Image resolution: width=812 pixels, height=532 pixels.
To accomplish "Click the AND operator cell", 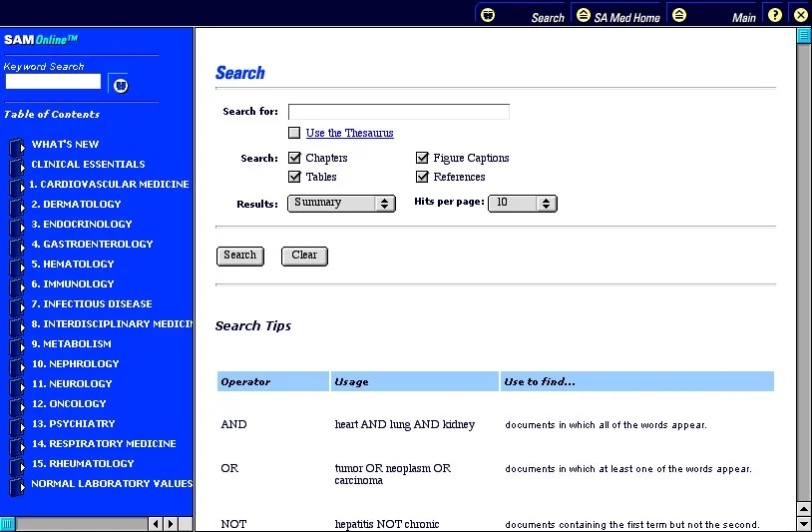I will [233, 424].
